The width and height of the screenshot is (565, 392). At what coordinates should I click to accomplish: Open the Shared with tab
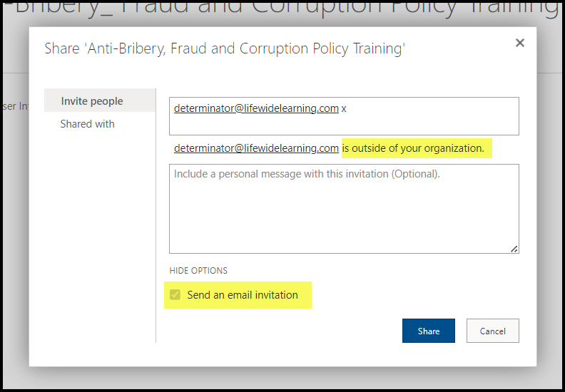pyautogui.click(x=87, y=124)
